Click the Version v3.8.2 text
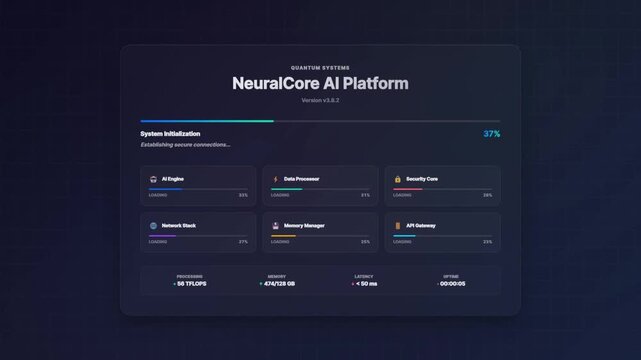Viewport: 641px width, 360px height. (x=320, y=100)
